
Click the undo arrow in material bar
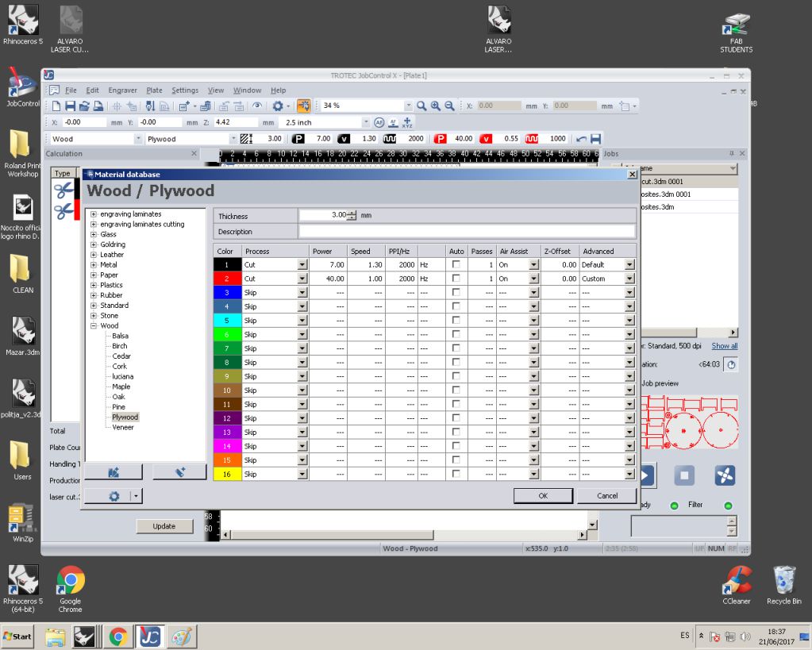(582, 139)
